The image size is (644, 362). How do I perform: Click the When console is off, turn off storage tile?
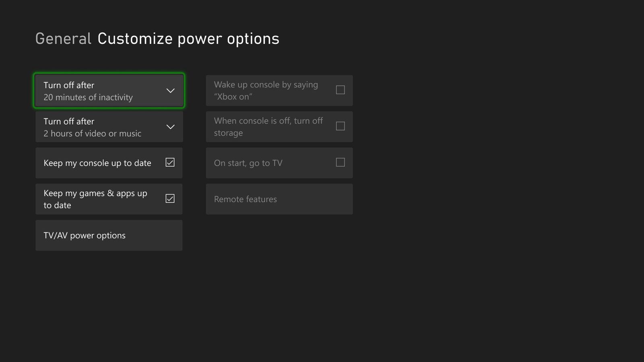(279, 126)
